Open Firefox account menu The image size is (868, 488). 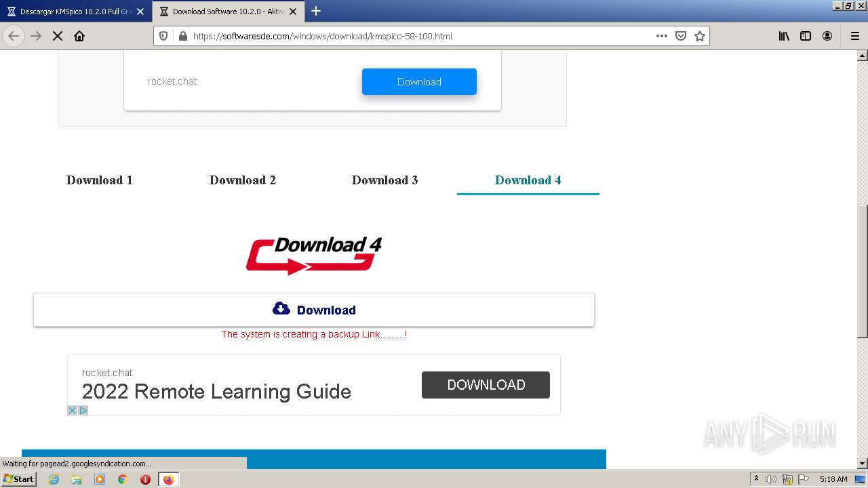tap(827, 36)
